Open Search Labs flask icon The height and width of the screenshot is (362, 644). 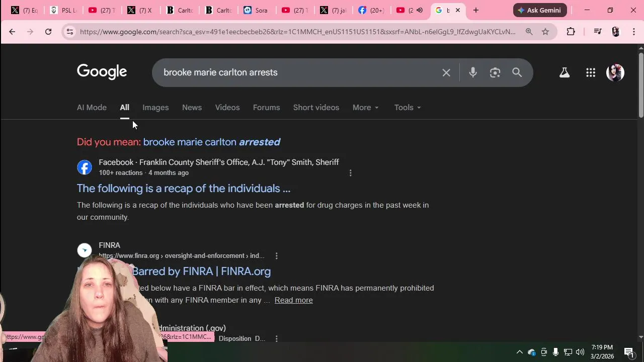(x=565, y=72)
